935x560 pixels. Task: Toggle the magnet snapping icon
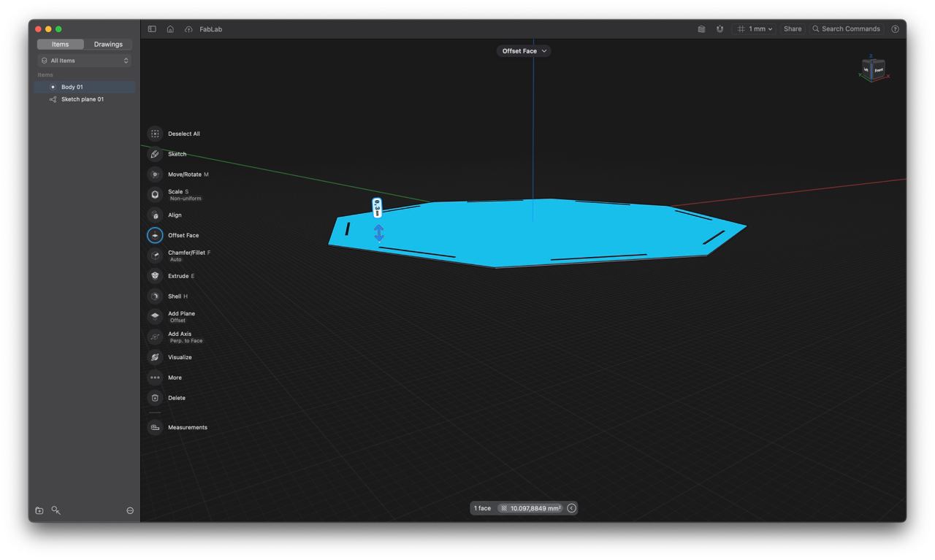720,29
